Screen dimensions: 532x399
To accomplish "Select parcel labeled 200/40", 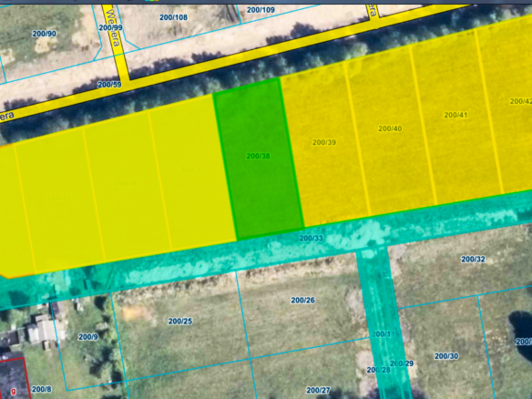I will [390, 130].
